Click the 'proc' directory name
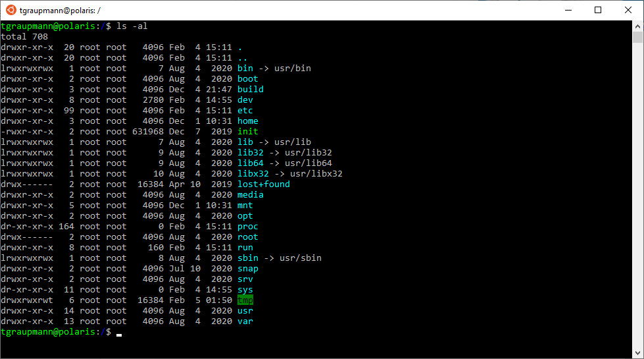 pos(247,227)
